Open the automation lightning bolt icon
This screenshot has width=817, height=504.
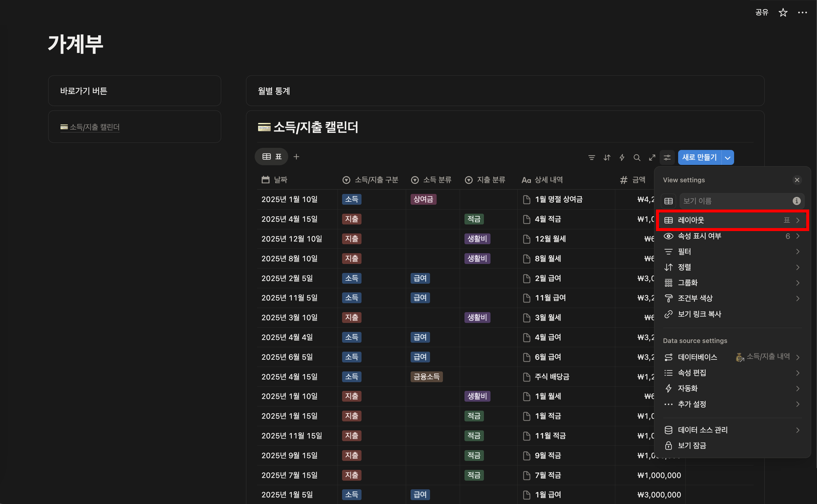tap(622, 157)
